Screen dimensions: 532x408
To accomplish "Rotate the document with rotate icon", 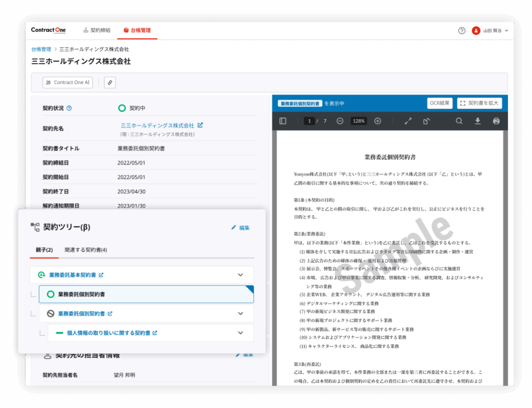I will tap(427, 121).
